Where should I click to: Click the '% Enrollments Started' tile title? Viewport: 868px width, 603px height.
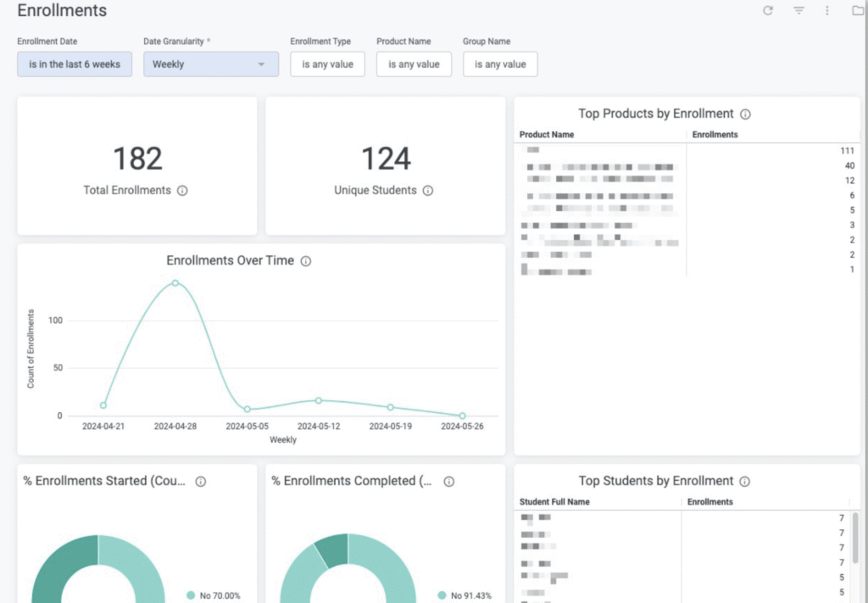click(x=104, y=481)
